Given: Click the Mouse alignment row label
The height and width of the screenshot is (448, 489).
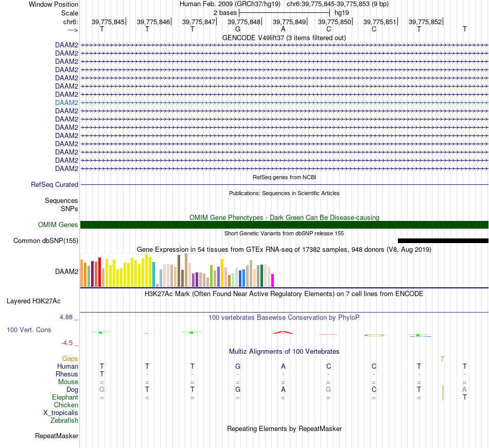Looking at the screenshot, I should tap(68, 382).
